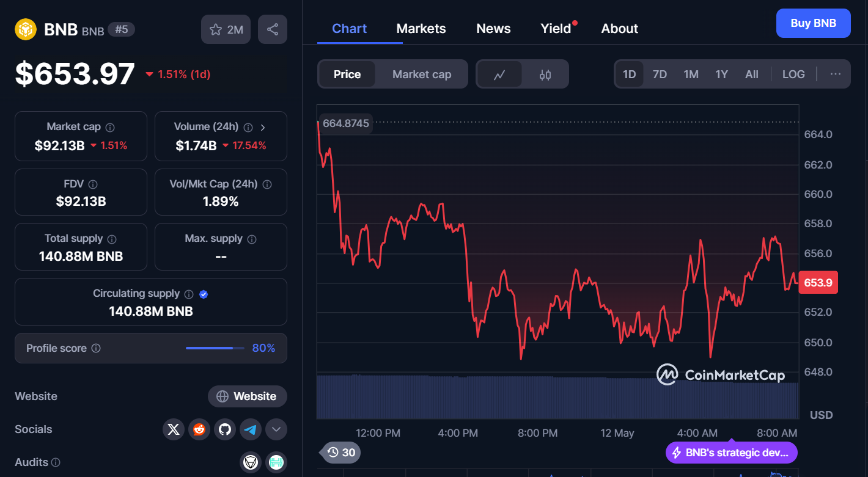Click the Profile score progress bar
Screen dimensions: 868x477
pyautogui.click(x=215, y=348)
